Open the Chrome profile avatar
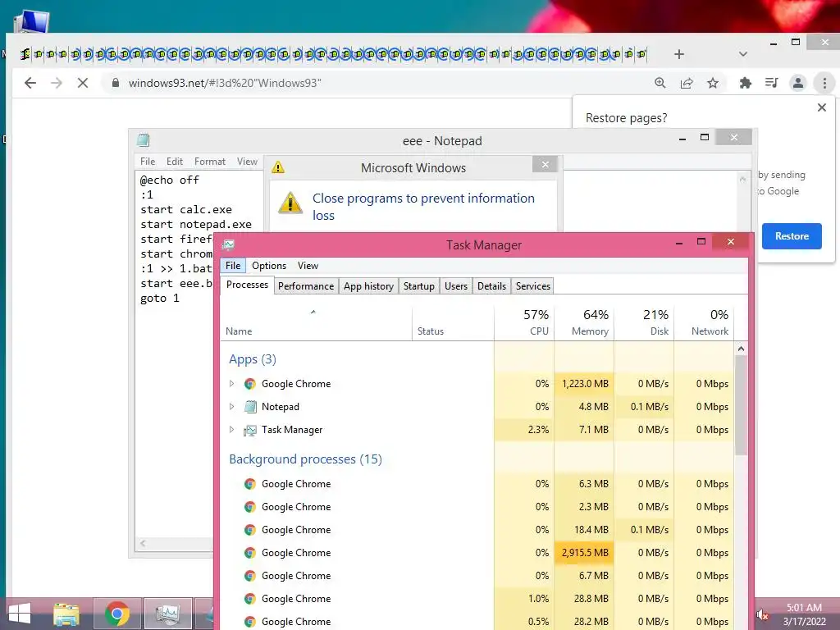 pyautogui.click(x=797, y=83)
